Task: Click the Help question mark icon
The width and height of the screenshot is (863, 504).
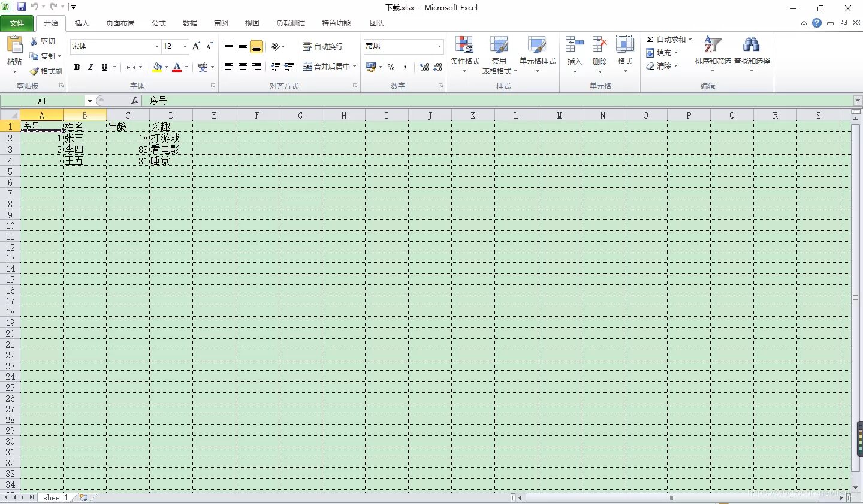Action: [817, 23]
